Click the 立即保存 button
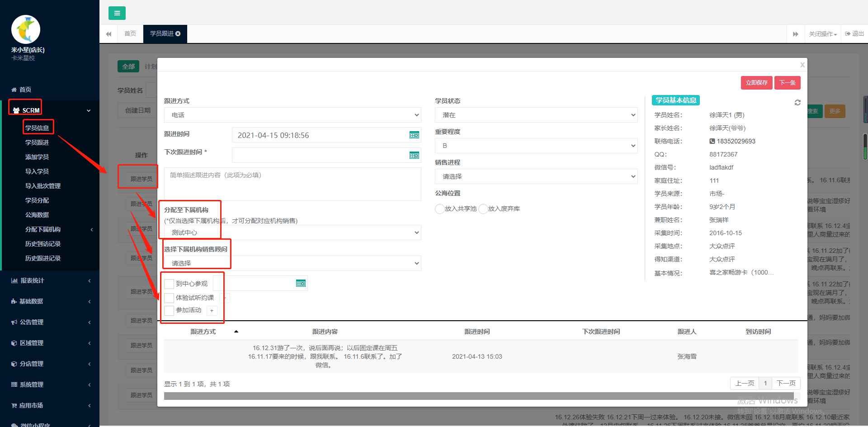This screenshot has height=427, width=868. (756, 83)
